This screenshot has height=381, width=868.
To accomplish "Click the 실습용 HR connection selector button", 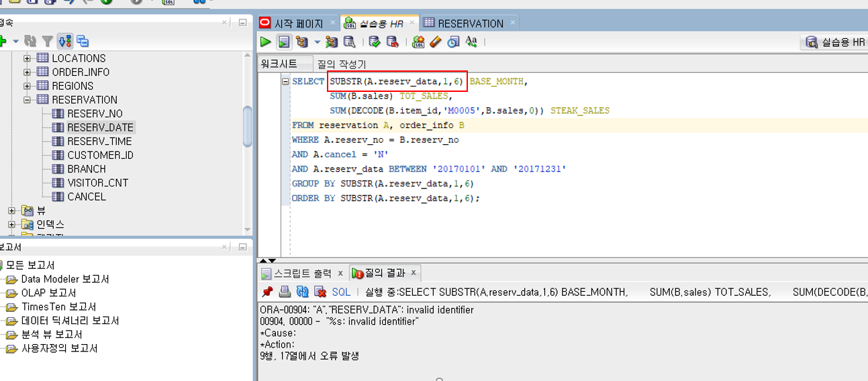I will coord(834,42).
